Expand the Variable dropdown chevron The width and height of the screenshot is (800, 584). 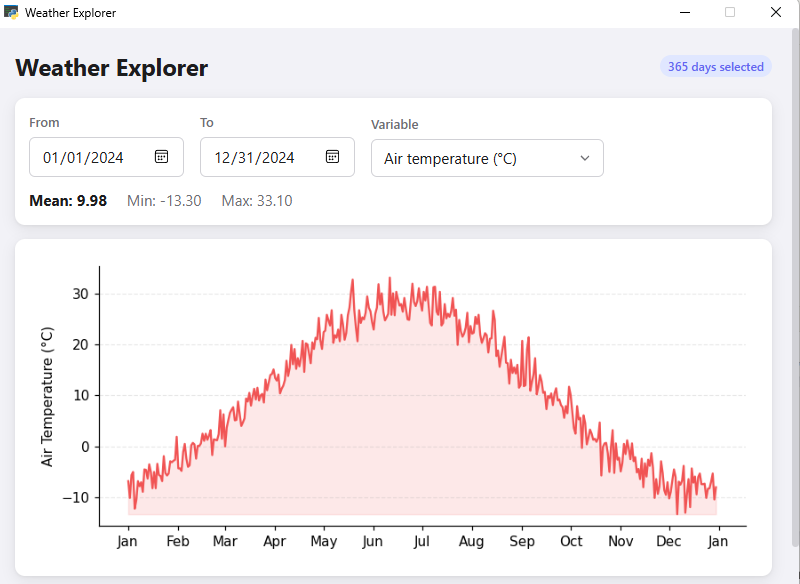tap(585, 158)
